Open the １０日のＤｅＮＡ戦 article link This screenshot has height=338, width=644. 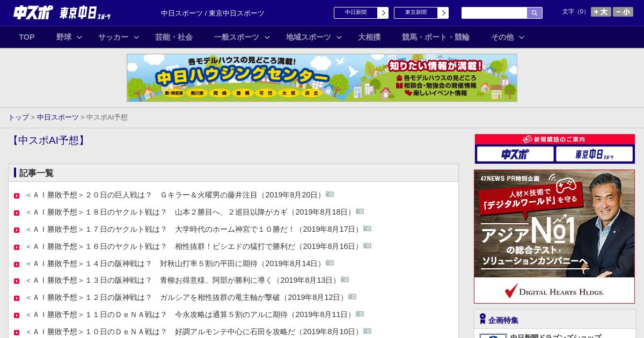pyautogui.click(x=194, y=332)
